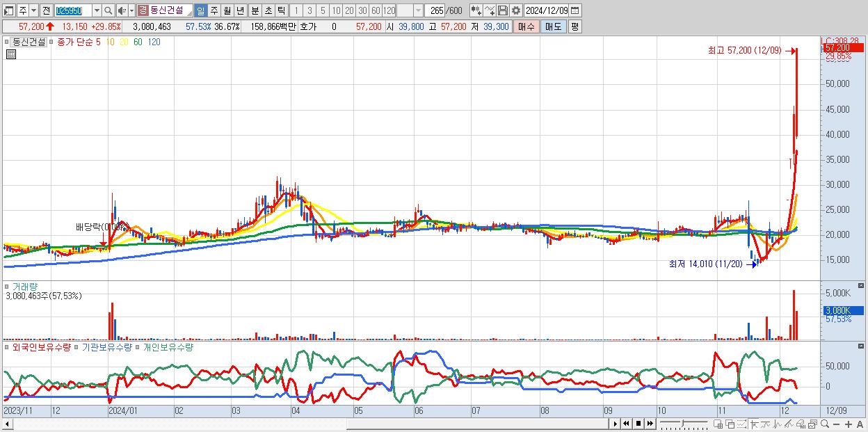Viewport: 868px width, 432px height.
Task: Select the 초 second period button
Action: 268,10
